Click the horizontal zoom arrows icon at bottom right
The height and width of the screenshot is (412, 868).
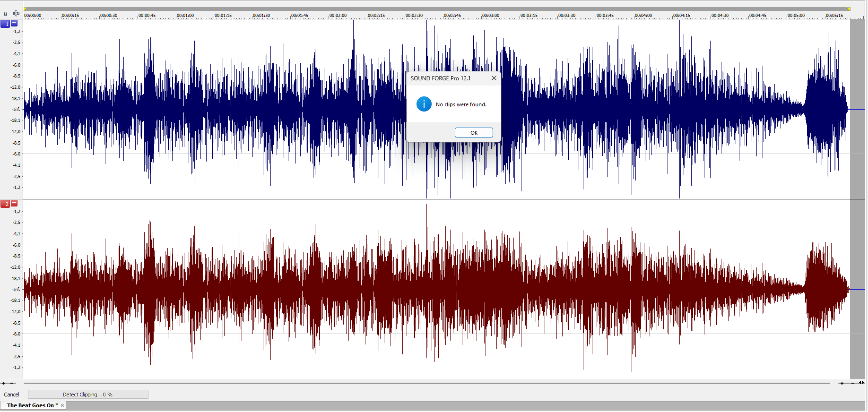pyautogui.click(x=861, y=383)
